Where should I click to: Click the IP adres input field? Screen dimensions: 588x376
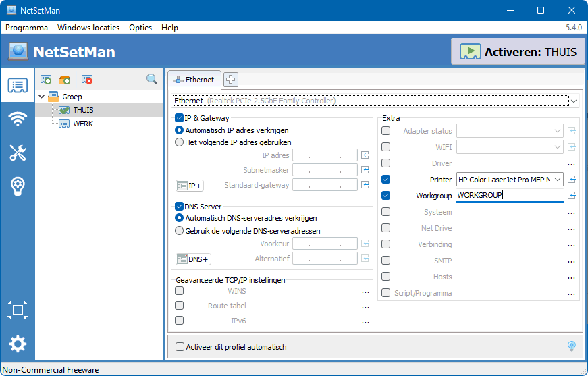(325, 155)
